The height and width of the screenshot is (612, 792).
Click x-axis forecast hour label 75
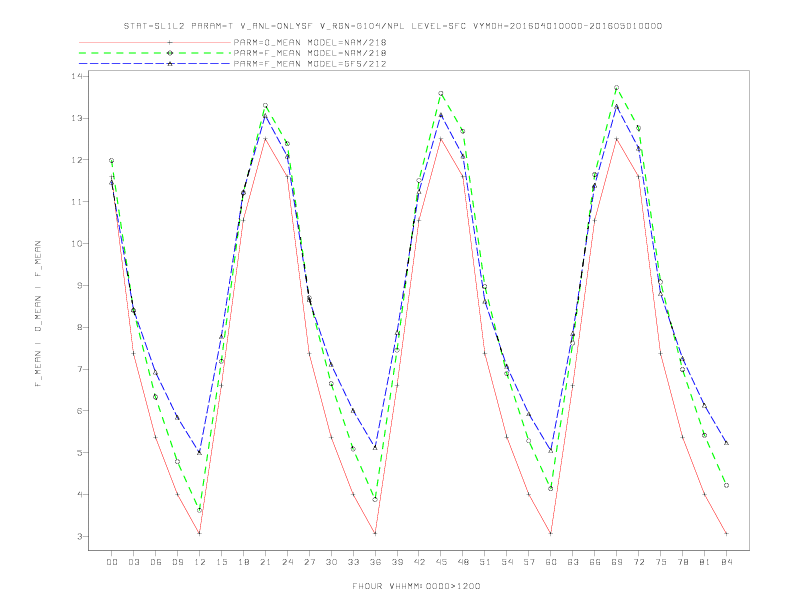(x=661, y=562)
